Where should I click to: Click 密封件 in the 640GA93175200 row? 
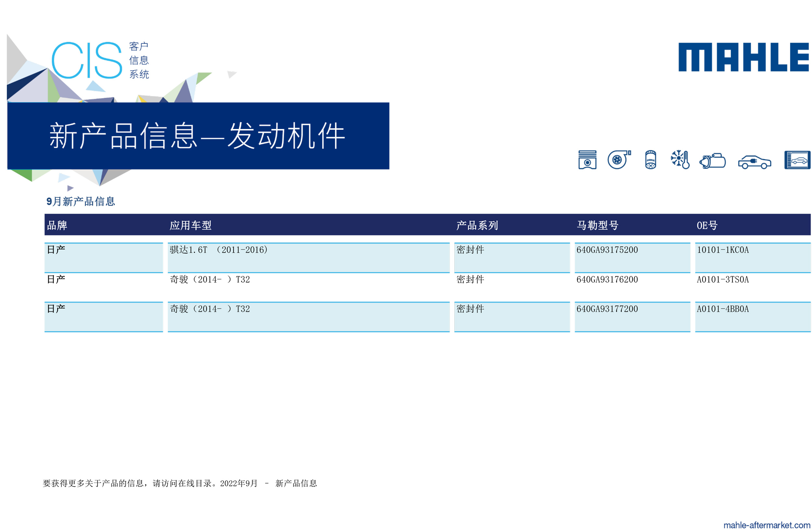470,250
